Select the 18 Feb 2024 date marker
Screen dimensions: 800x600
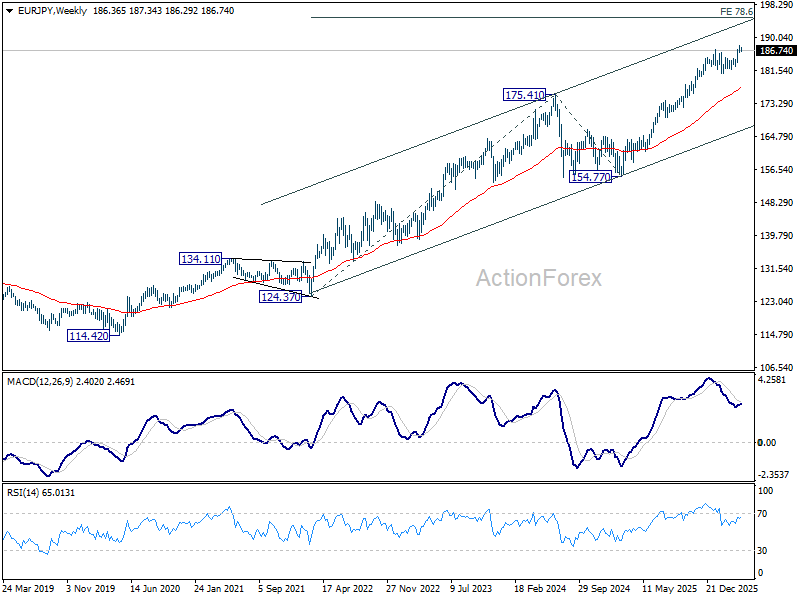click(x=540, y=590)
